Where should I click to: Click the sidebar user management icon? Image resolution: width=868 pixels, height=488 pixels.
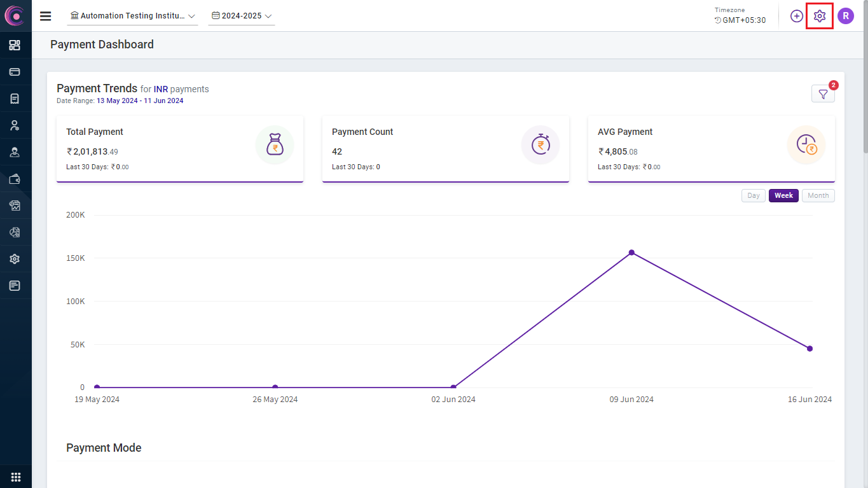click(15, 125)
